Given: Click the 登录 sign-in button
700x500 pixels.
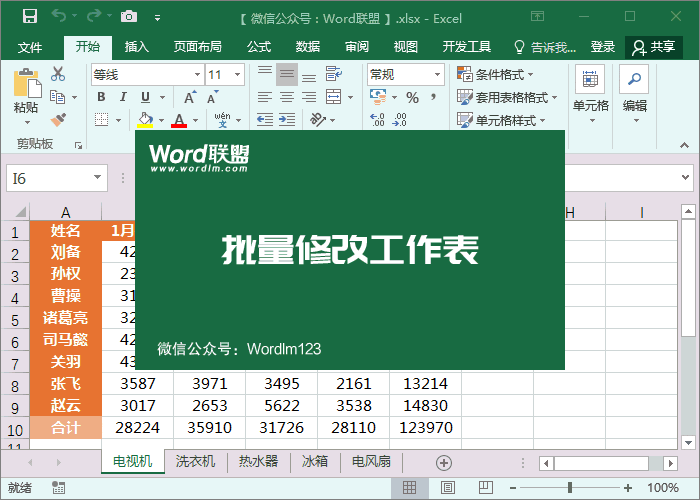Looking at the screenshot, I should tap(602, 46).
